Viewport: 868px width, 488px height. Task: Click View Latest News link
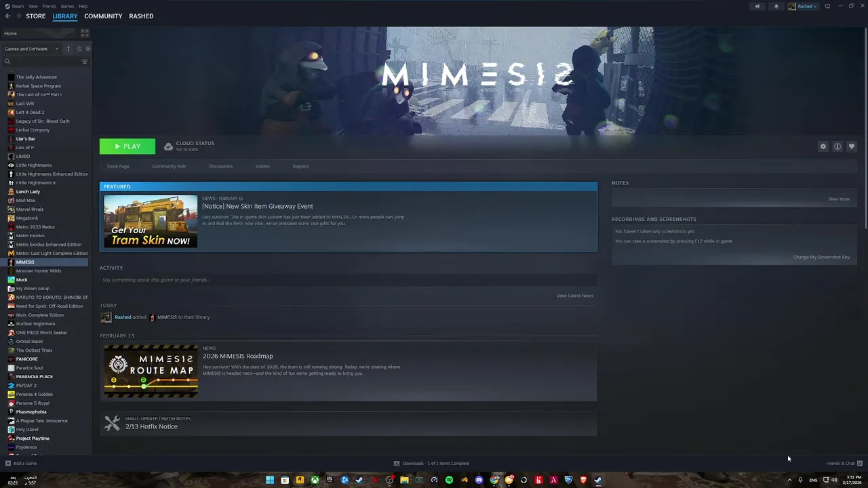[x=575, y=296]
